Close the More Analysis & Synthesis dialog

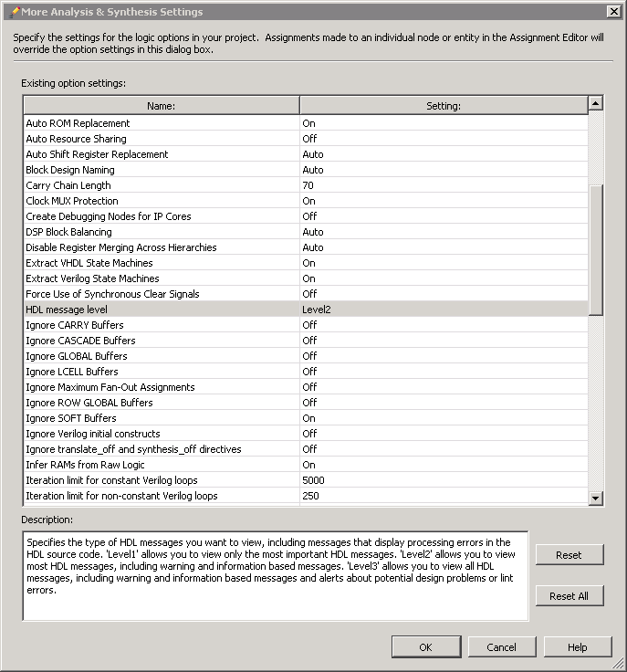pyautogui.click(x=613, y=12)
